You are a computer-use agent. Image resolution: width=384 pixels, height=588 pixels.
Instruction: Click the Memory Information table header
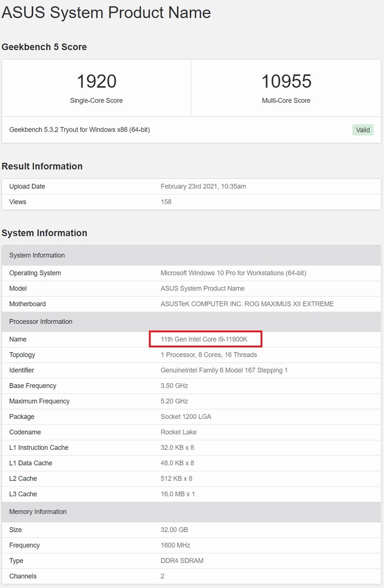click(191, 512)
